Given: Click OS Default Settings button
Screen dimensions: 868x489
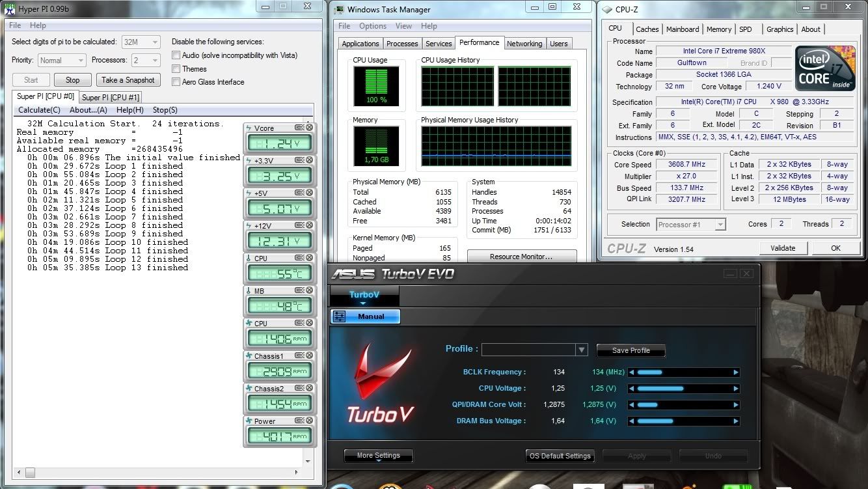Looking at the screenshot, I should 560,456.
